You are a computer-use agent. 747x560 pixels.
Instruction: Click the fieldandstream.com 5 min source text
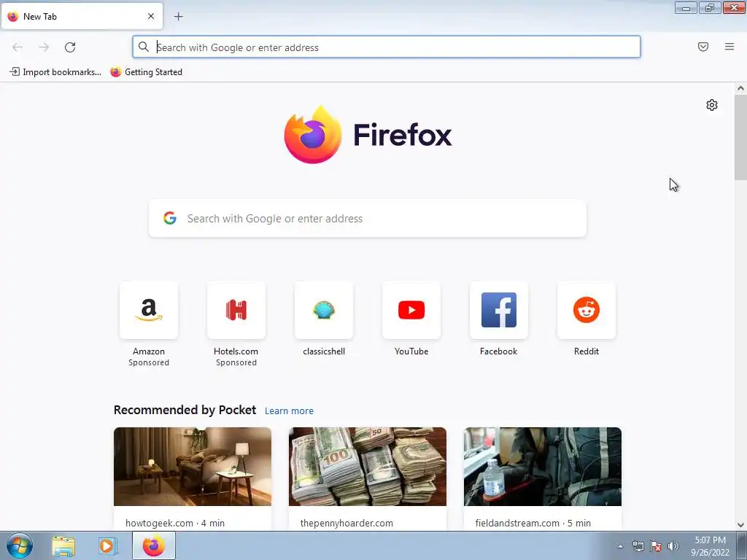point(533,523)
